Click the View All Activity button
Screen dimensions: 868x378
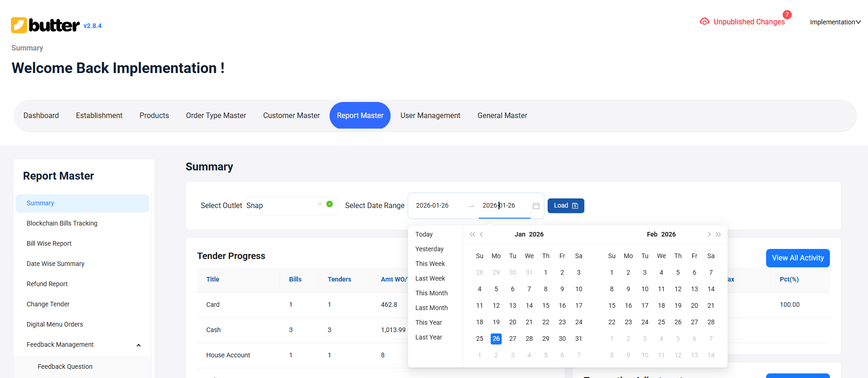point(797,258)
